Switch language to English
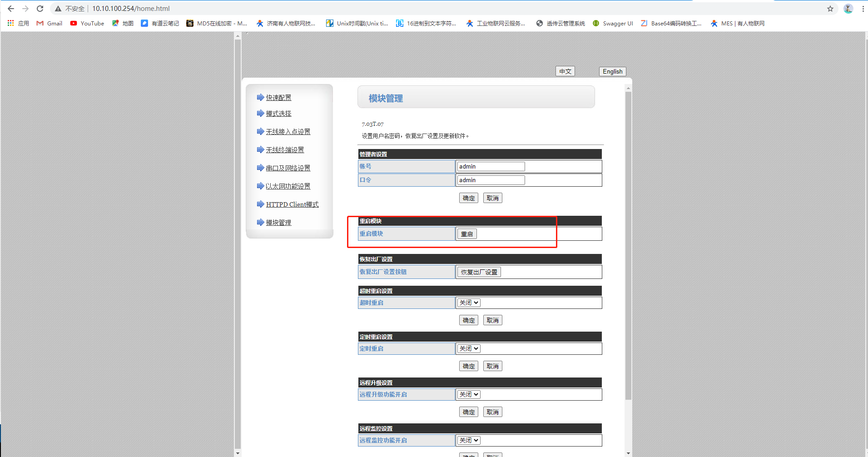Image resolution: width=868 pixels, height=457 pixels. point(612,71)
